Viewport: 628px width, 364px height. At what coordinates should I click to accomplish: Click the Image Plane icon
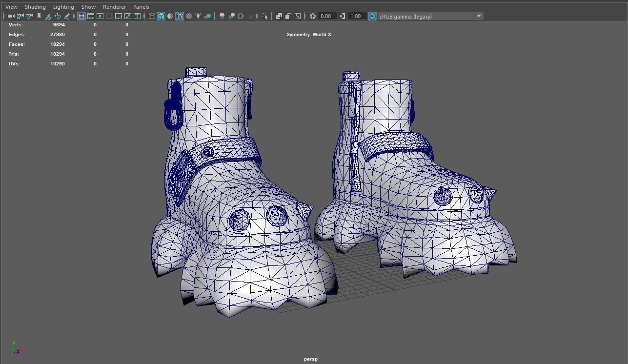[48, 16]
